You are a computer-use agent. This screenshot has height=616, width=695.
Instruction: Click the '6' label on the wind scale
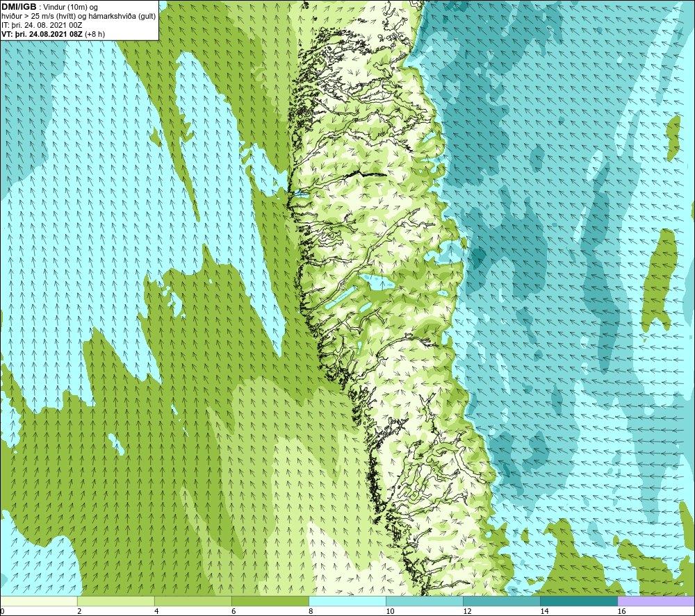click(234, 611)
